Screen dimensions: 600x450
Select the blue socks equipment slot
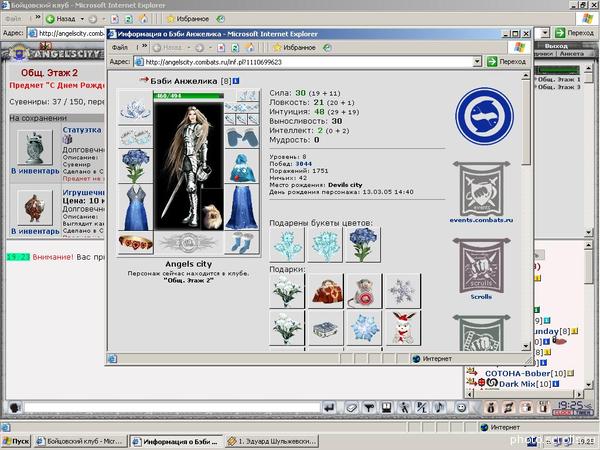pyautogui.click(x=242, y=243)
